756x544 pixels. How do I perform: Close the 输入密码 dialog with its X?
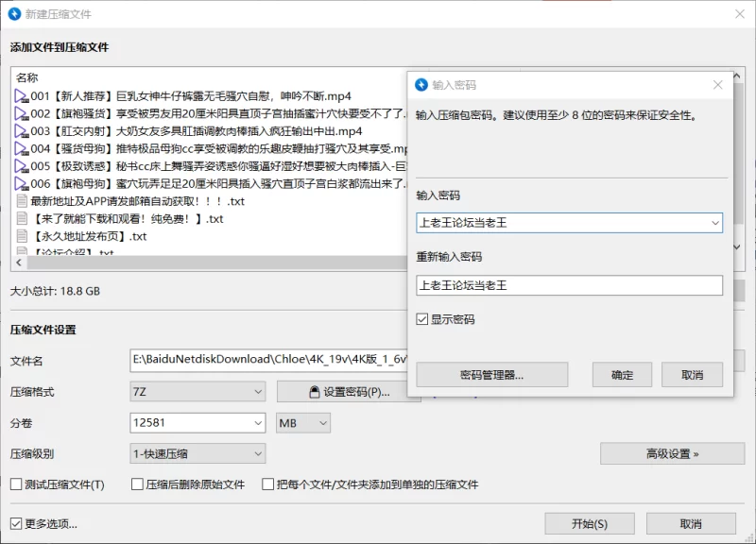pos(718,85)
